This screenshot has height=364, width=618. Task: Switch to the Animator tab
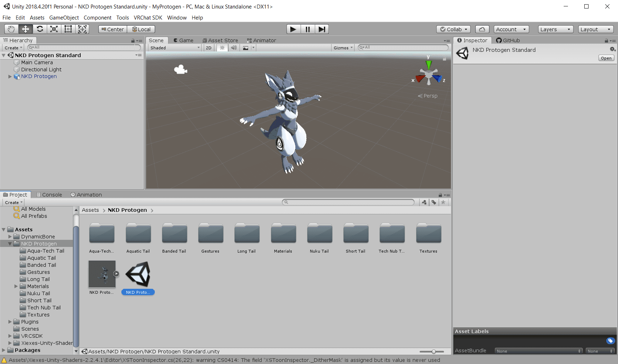point(262,40)
